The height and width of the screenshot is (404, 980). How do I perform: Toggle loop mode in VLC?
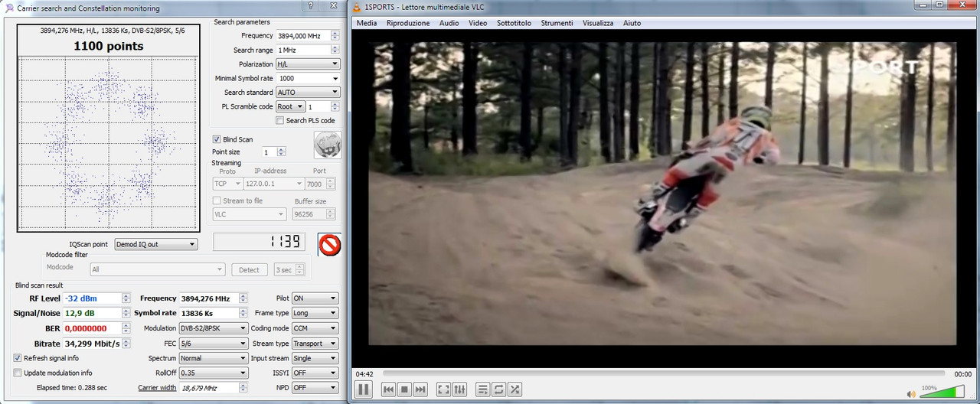click(x=499, y=389)
